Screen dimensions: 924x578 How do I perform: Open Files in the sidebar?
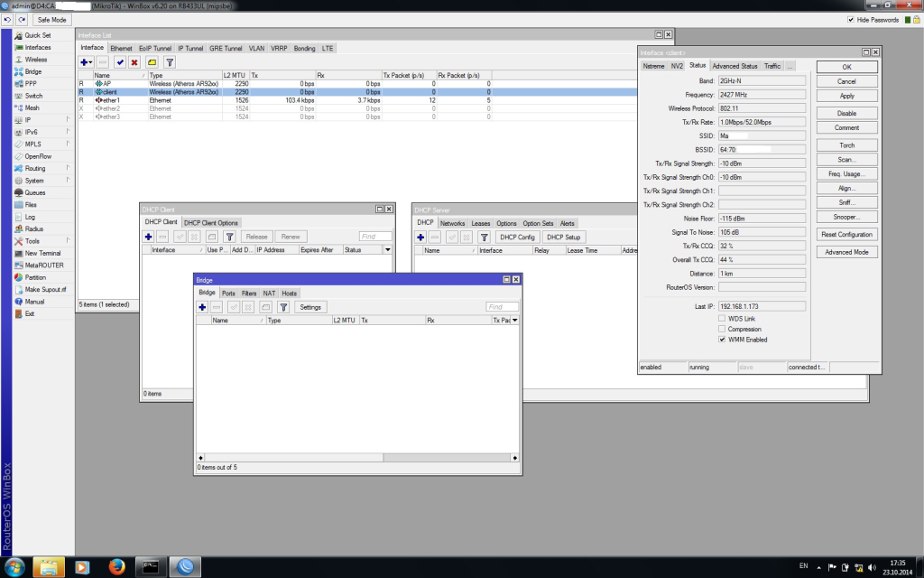(x=31, y=205)
